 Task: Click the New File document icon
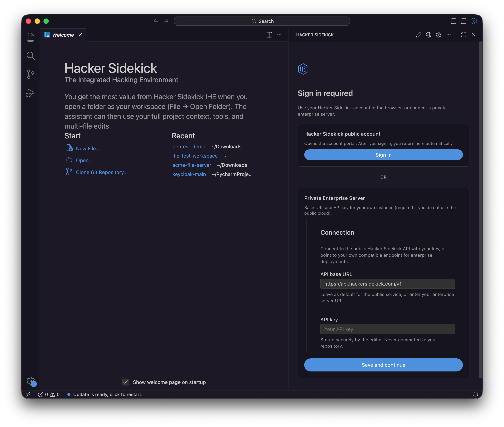click(70, 148)
